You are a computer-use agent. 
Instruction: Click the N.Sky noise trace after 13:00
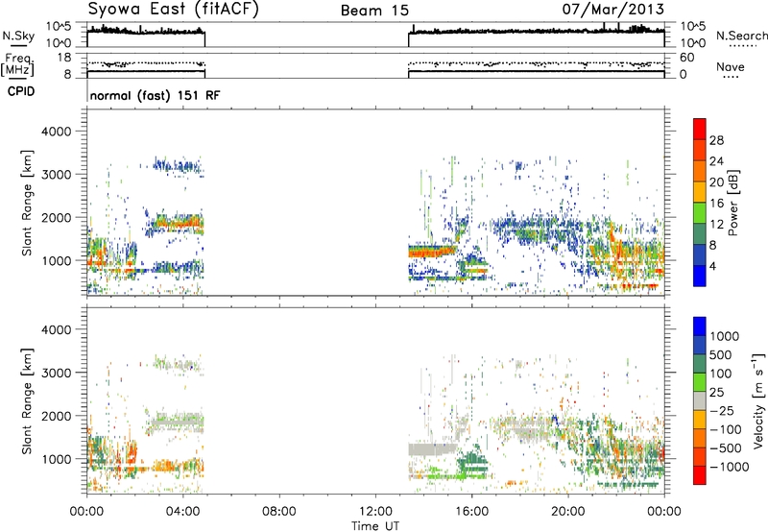tap(537, 32)
